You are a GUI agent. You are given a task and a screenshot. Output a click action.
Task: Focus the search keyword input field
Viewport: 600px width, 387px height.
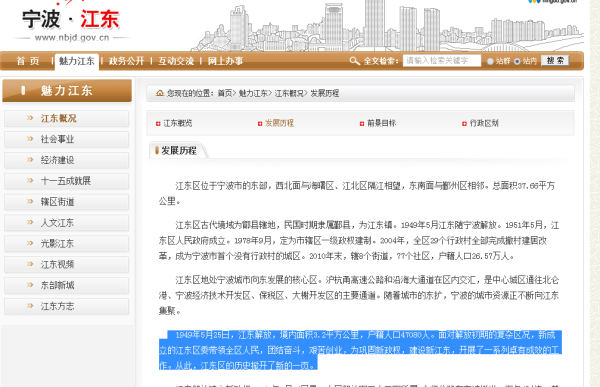click(442, 61)
